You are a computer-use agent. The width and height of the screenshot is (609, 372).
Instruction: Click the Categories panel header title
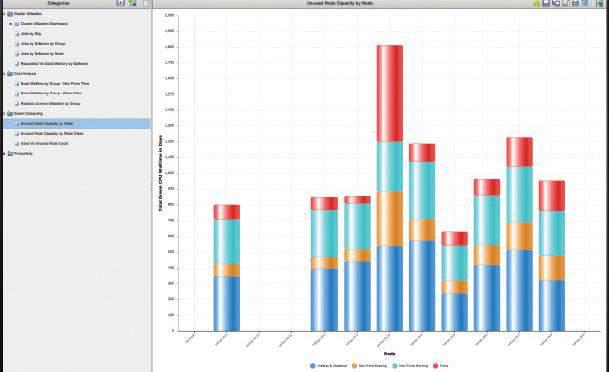click(x=58, y=3)
